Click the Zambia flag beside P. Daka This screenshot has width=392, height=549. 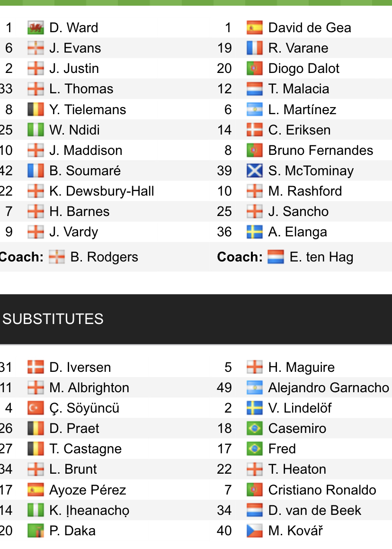point(36,531)
